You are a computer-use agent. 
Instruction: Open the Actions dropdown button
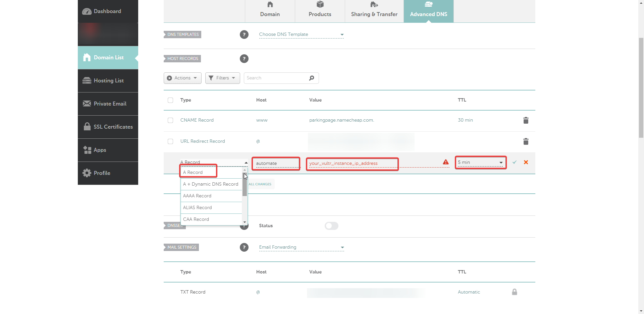(x=182, y=78)
